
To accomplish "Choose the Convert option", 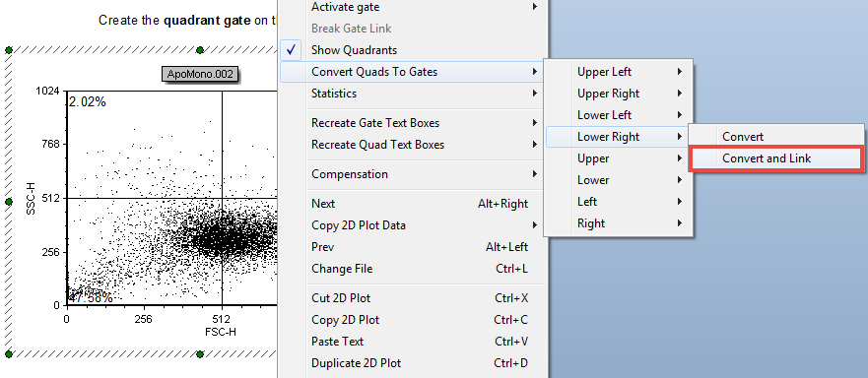I will 776,137.
